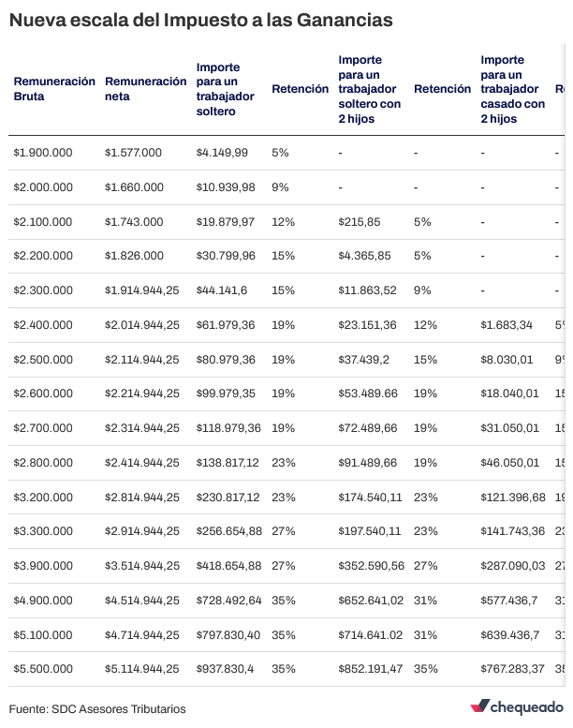
Task: Select the $2.500.000 row gross salary
Action: click(42, 359)
